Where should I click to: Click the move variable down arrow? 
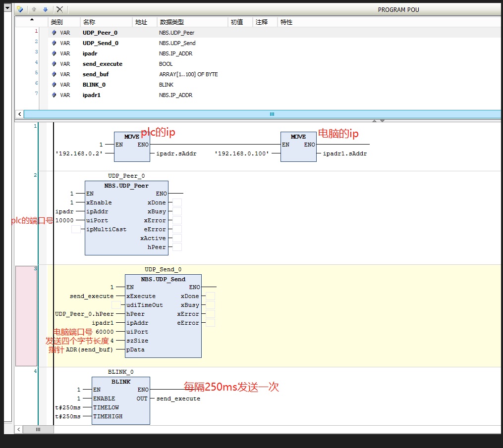click(x=45, y=9)
